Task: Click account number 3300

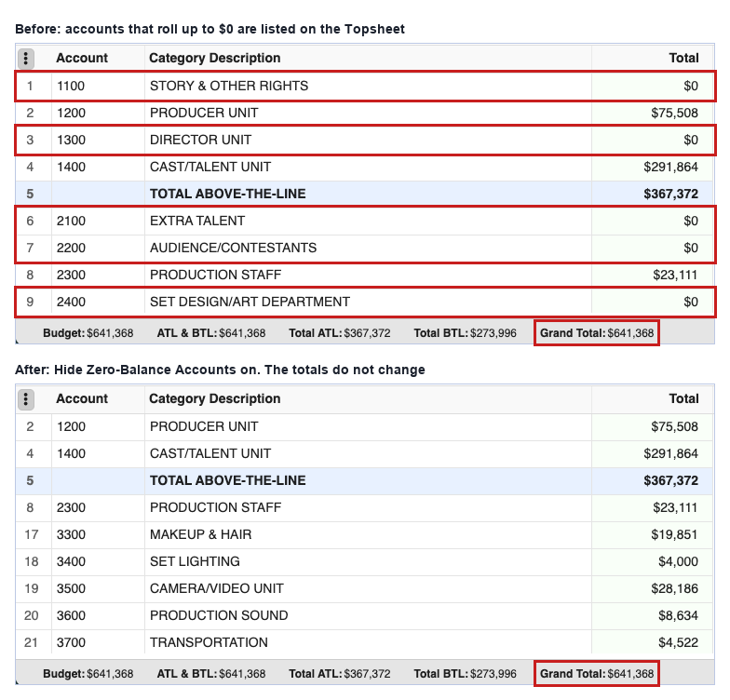Action: [x=71, y=534]
